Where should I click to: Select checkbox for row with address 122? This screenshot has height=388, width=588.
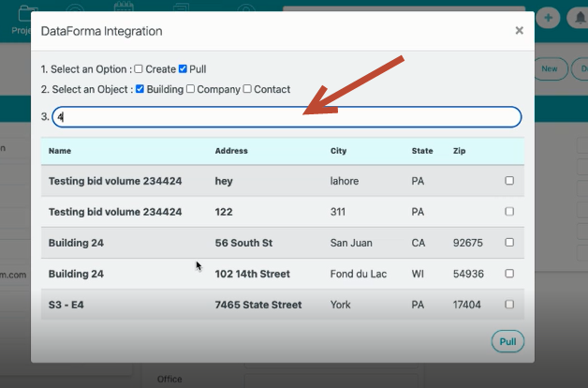(x=509, y=212)
